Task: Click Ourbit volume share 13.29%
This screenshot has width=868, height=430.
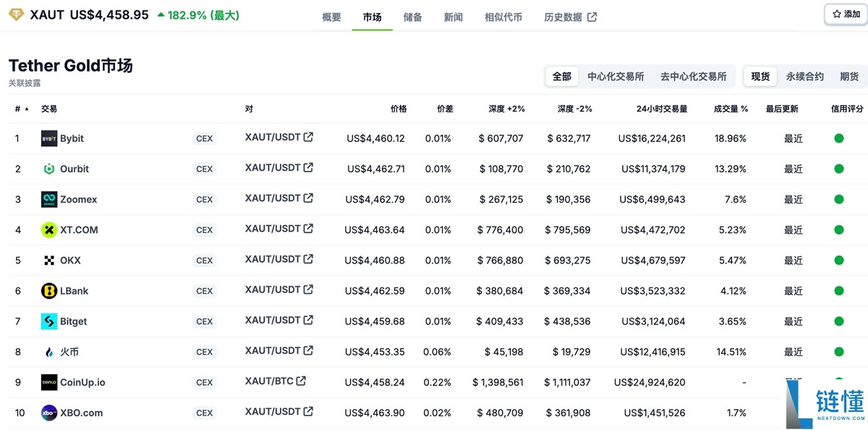Action: tap(730, 169)
